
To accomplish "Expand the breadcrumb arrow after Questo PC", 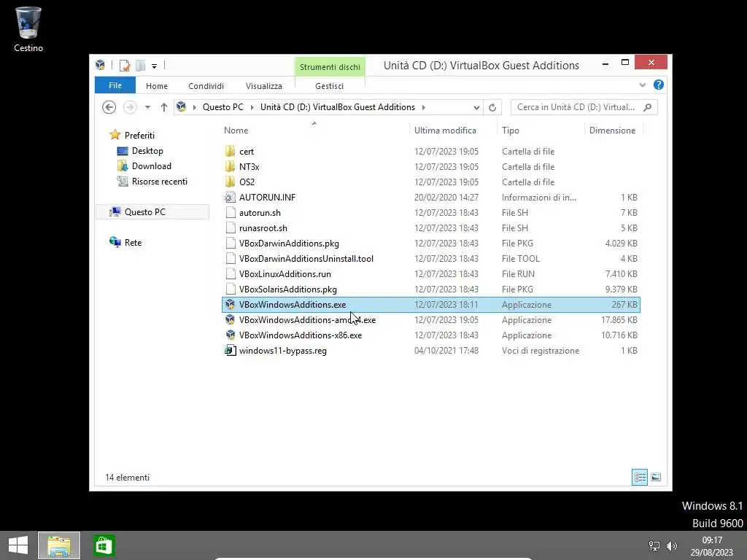I will pos(252,108).
